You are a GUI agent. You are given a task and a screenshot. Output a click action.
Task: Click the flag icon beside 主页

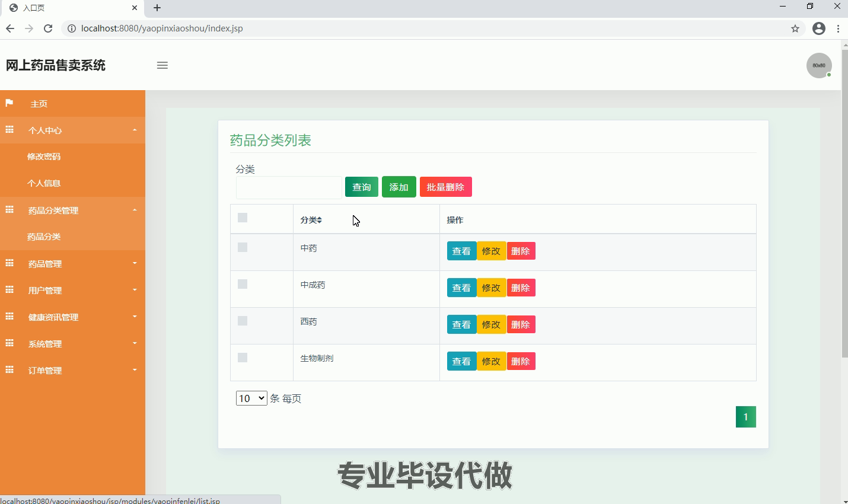(x=9, y=103)
